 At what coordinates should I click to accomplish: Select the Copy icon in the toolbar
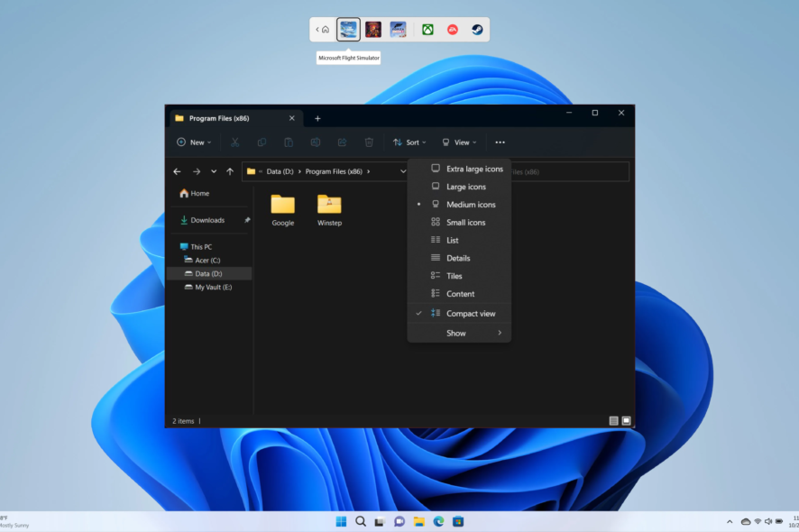262,142
